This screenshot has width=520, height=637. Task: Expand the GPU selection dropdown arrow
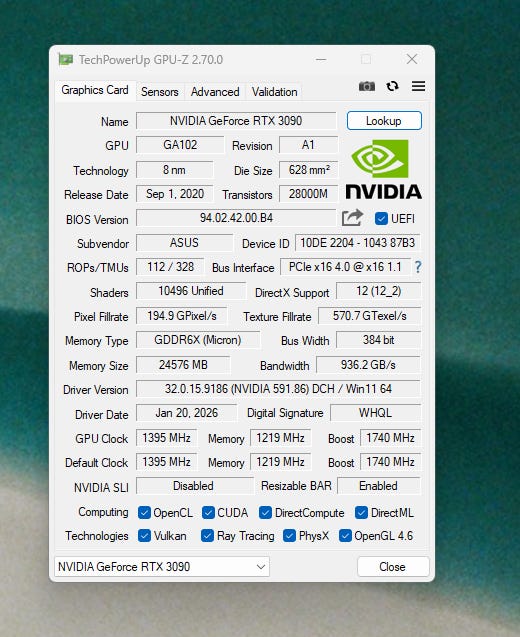pyautogui.click(x=261, y=567)
